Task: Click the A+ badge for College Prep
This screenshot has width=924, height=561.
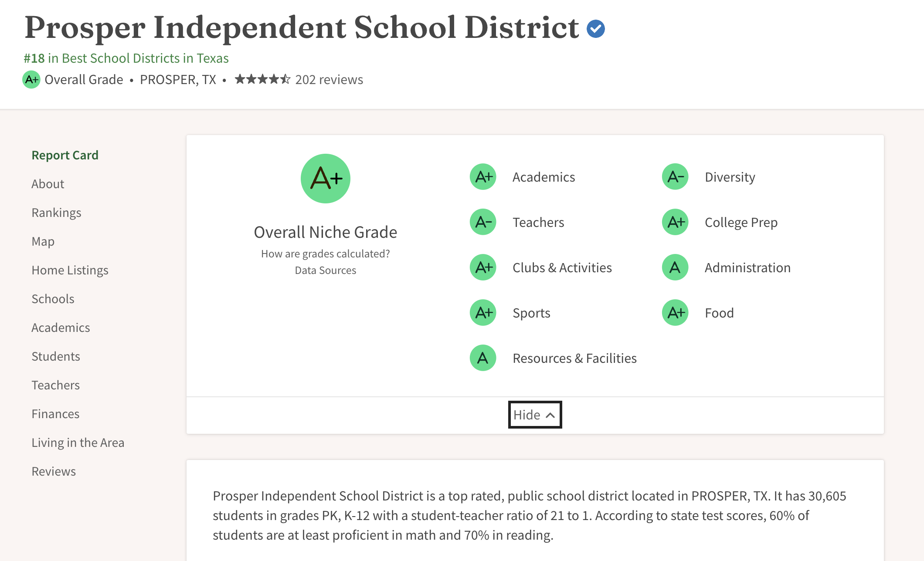Action: 675,222
